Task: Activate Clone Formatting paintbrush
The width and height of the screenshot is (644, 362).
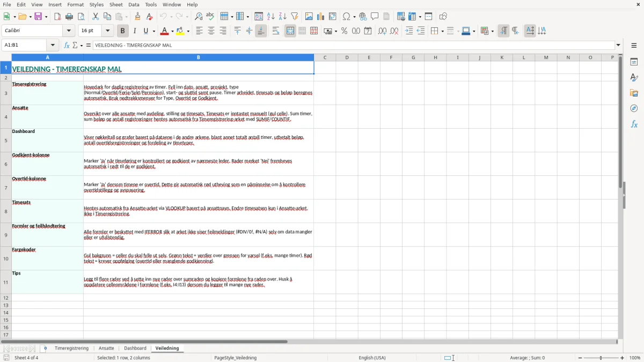Action: tap(137, 17)
